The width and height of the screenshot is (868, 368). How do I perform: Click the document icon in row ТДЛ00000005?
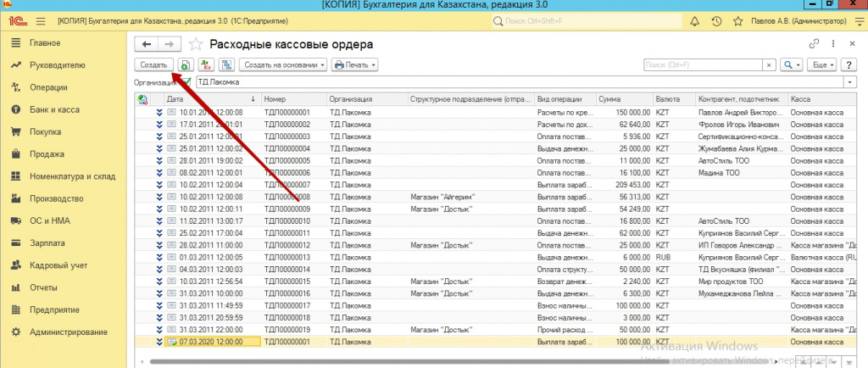coord(171,160)
